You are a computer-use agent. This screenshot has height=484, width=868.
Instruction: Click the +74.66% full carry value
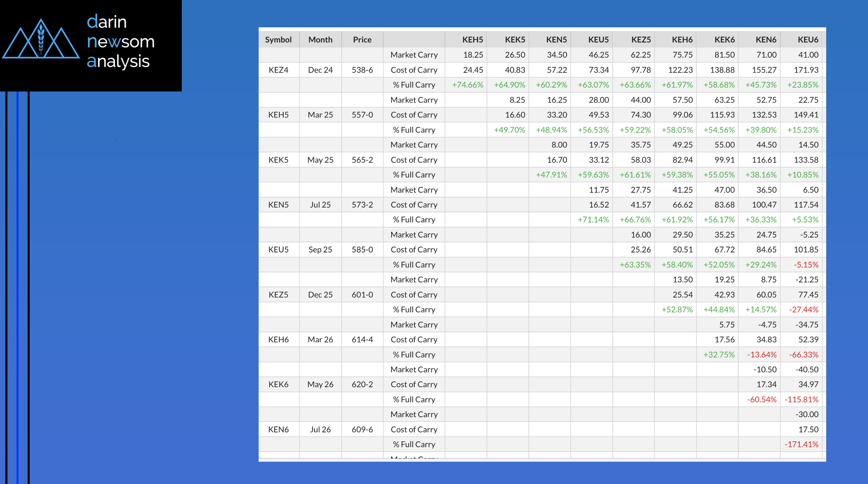[467, 85]
